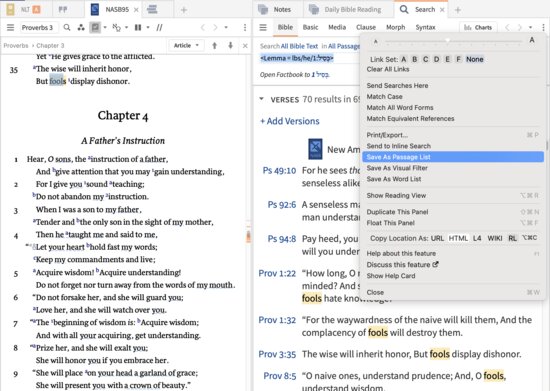This screenshot has height=391, width=550.
Task: Collapse the VERSES results section
Action: tap(261, 99)
